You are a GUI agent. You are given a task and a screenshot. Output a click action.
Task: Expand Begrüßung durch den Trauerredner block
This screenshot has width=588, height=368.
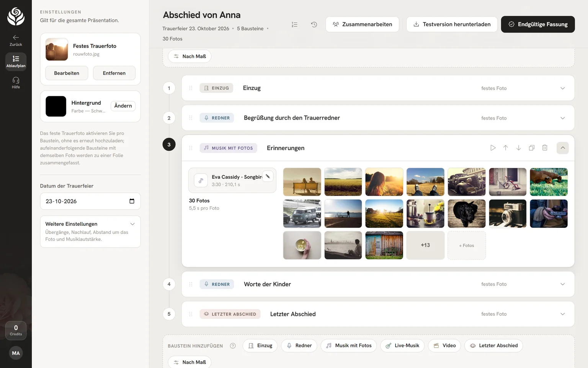pos(563,118)
